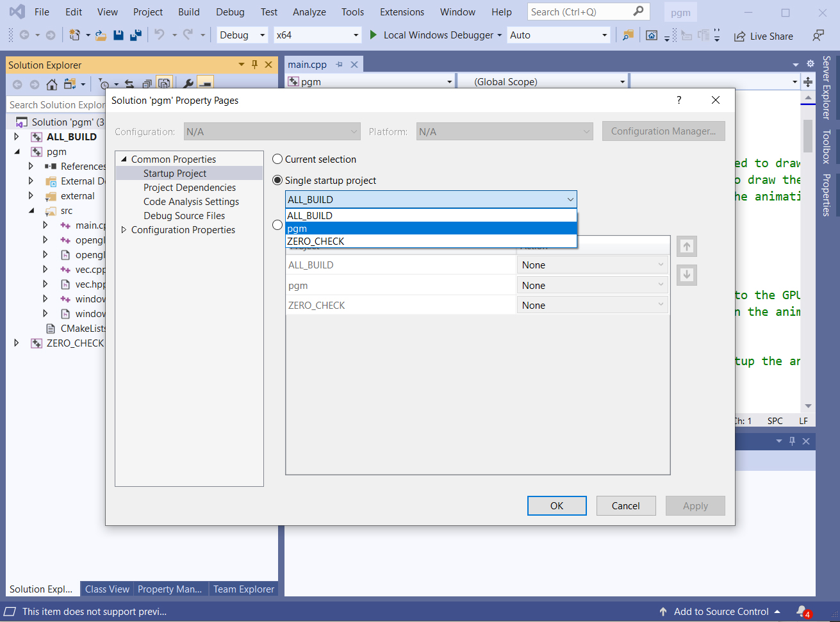This screenshot has width=840, height=622.
Task: Pin the main.cpp tab
Action: pyautogui.click(x=339, y=65)
